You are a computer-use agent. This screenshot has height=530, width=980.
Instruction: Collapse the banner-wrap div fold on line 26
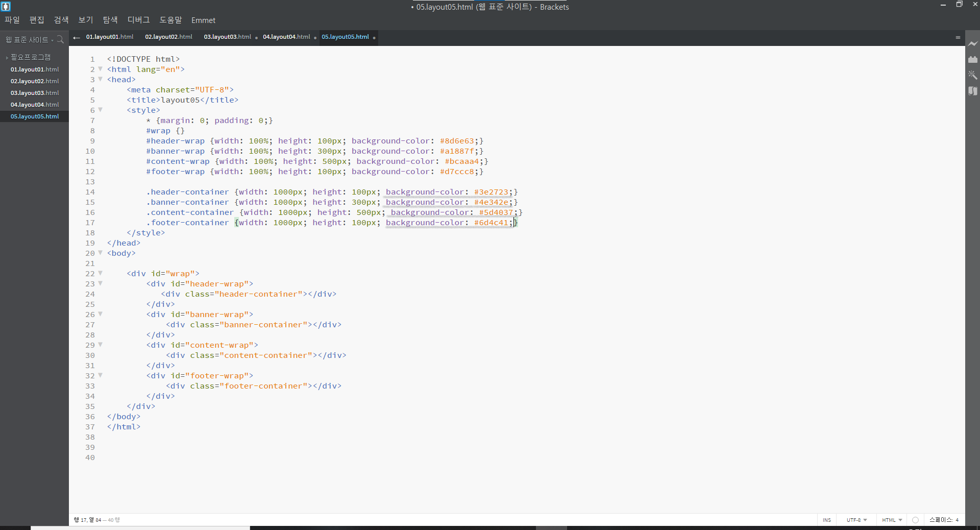[x=101, y=314]
